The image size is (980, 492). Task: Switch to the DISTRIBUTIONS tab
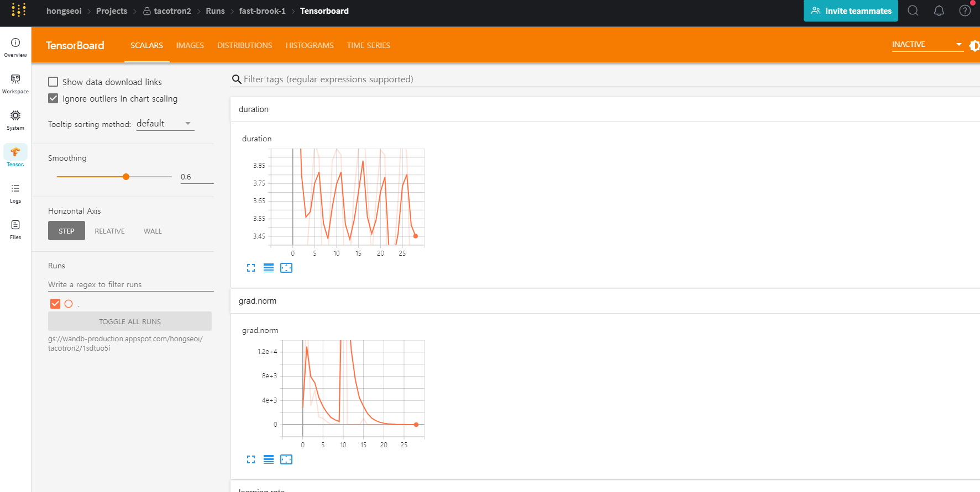245,45
